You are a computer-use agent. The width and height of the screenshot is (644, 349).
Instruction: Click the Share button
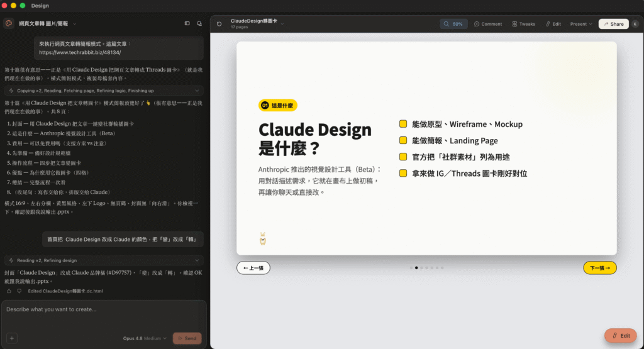[x=614, y=24]
